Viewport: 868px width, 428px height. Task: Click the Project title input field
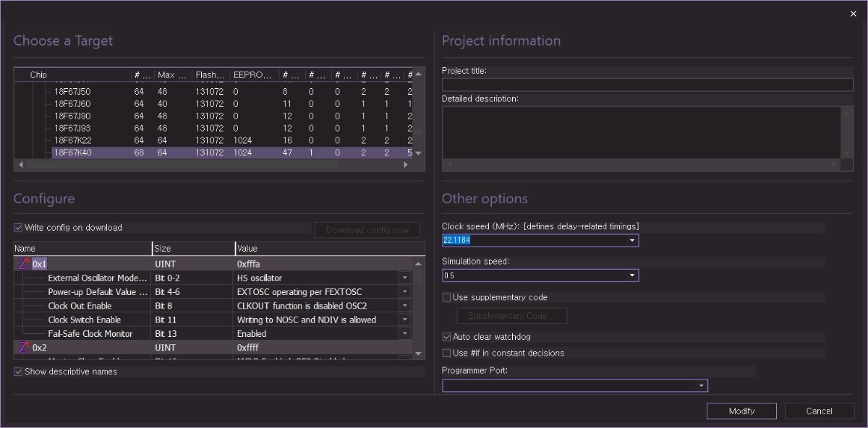click(x=647, y=85)
